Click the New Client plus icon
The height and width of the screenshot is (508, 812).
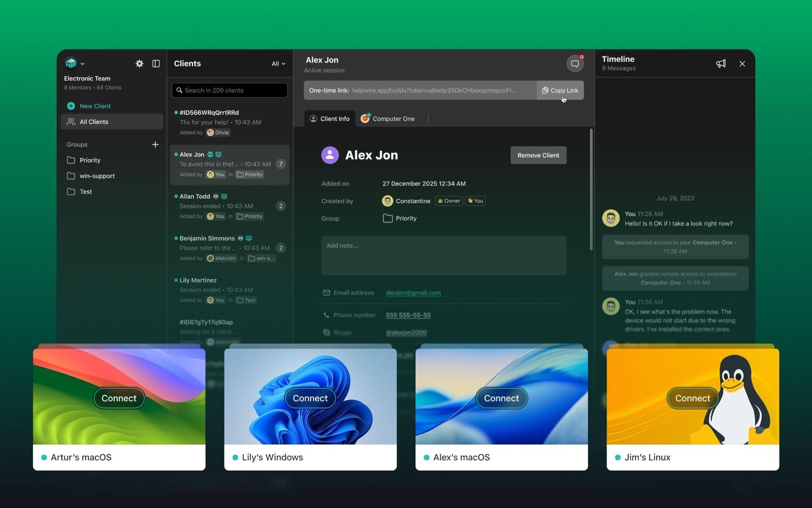click(71, 106)
